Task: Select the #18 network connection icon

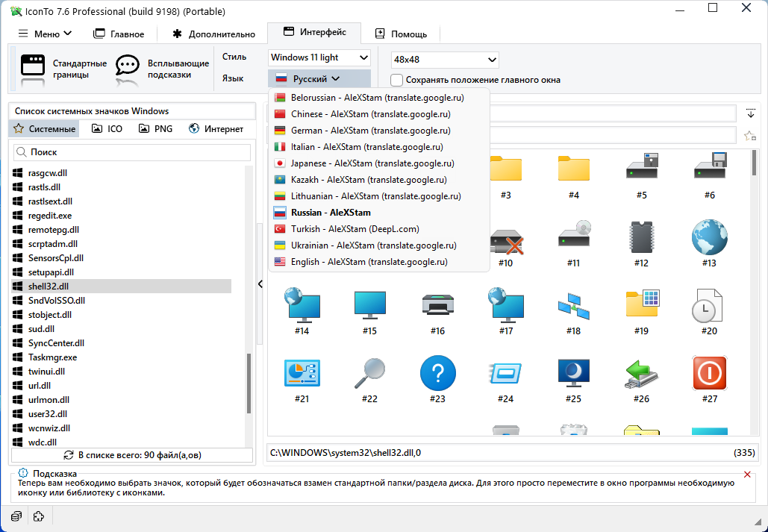Action: point(573,306)
